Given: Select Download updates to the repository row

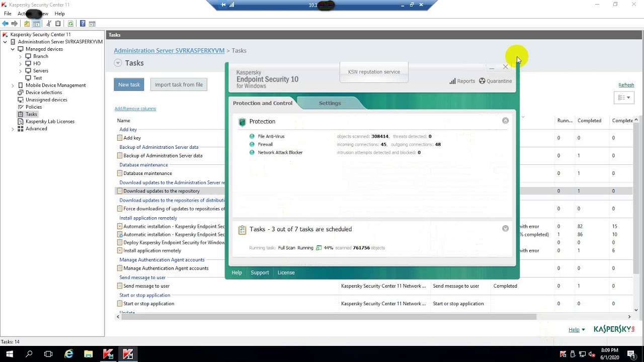Looking at the screenshot, I should tap(374, 191).
